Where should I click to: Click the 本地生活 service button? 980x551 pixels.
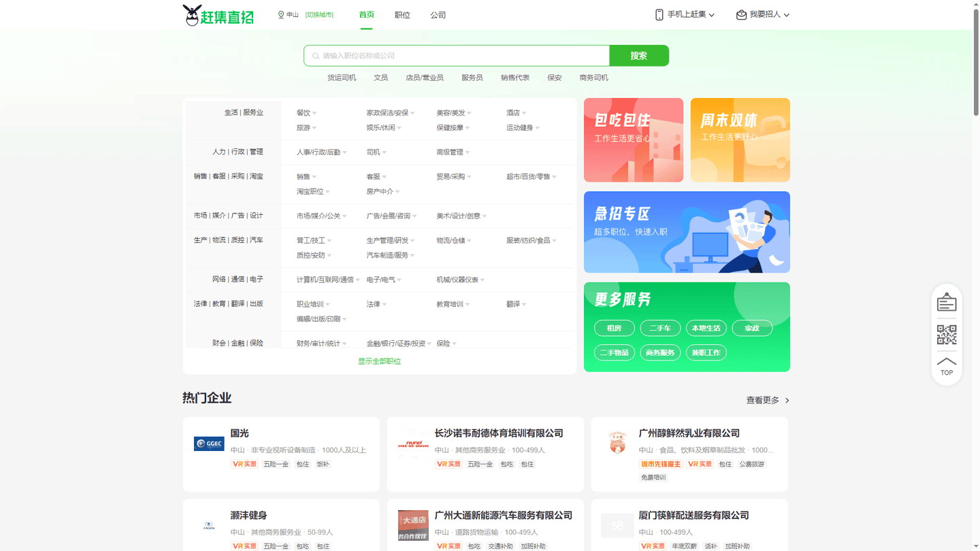(706, 329)
